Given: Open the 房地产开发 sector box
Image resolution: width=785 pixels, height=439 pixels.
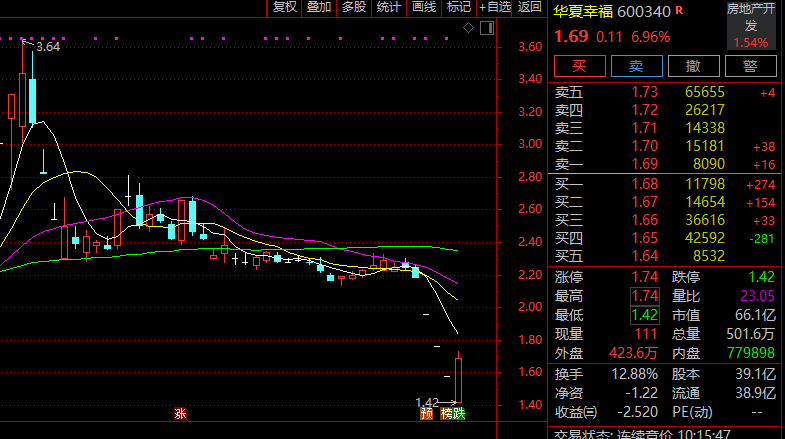Looking at the screenshot, I should (x=751, y=26).
